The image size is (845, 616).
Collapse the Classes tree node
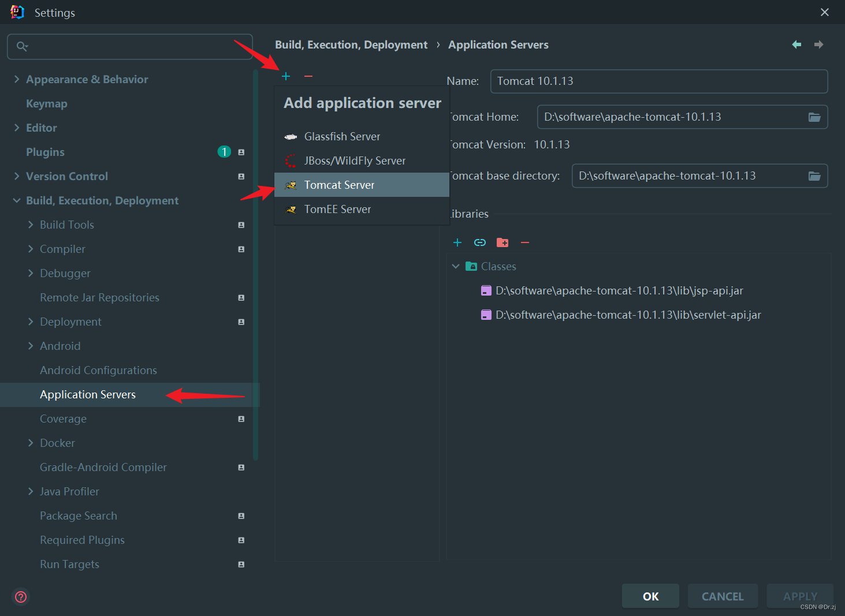[456, 266]
